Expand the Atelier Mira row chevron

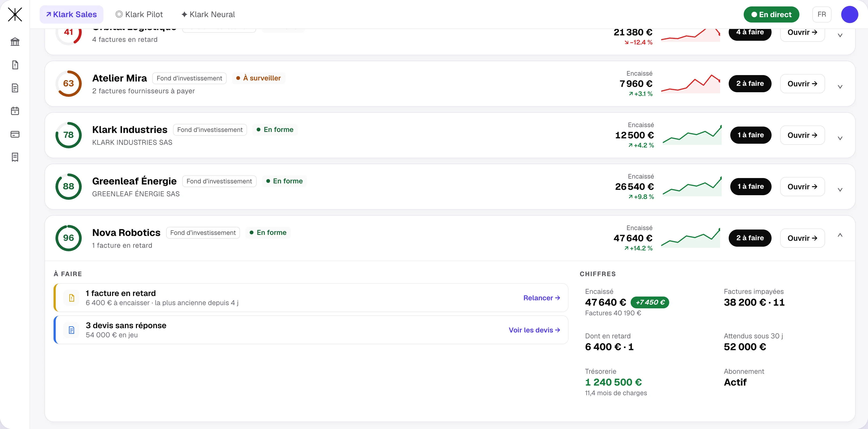click(840, 87)
